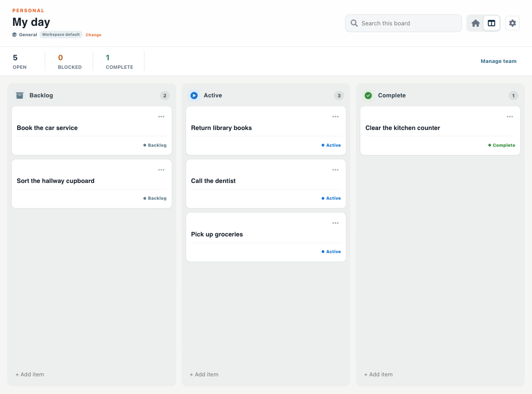This screenshot has height=394, width=532.
Task: Click the Blocked count stat
Action: [x=70, y=62]
